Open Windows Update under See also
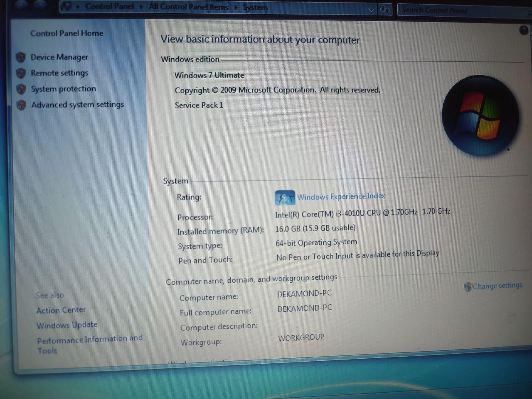 tap(67, 325)
